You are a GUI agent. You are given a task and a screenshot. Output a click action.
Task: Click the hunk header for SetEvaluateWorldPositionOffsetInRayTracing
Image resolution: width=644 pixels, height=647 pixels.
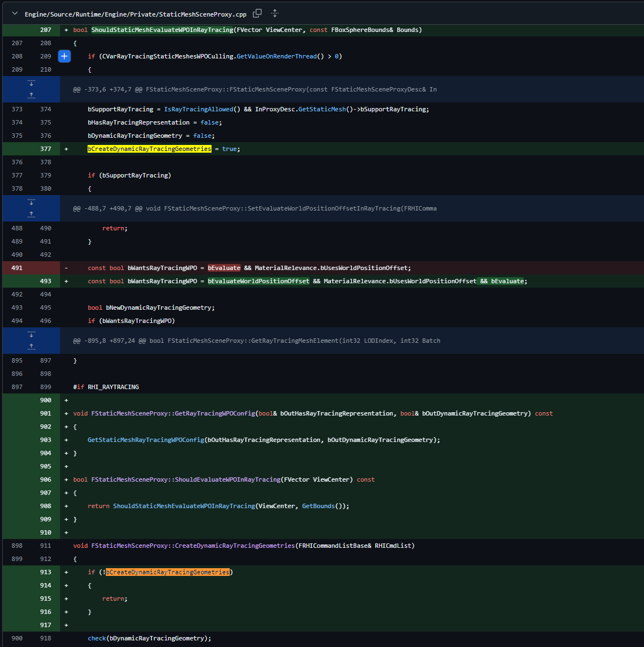coord(255,208)
